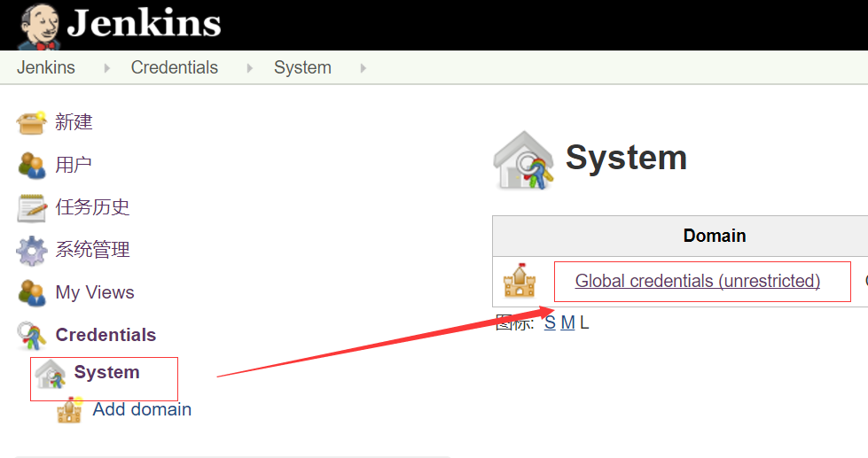Open the 新建 sidebar link
This screenshot has width=868, height=458.
coord(74,122)
